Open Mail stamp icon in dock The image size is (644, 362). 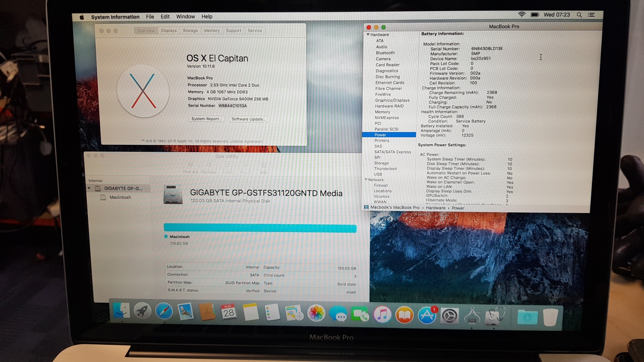[186, 312]
